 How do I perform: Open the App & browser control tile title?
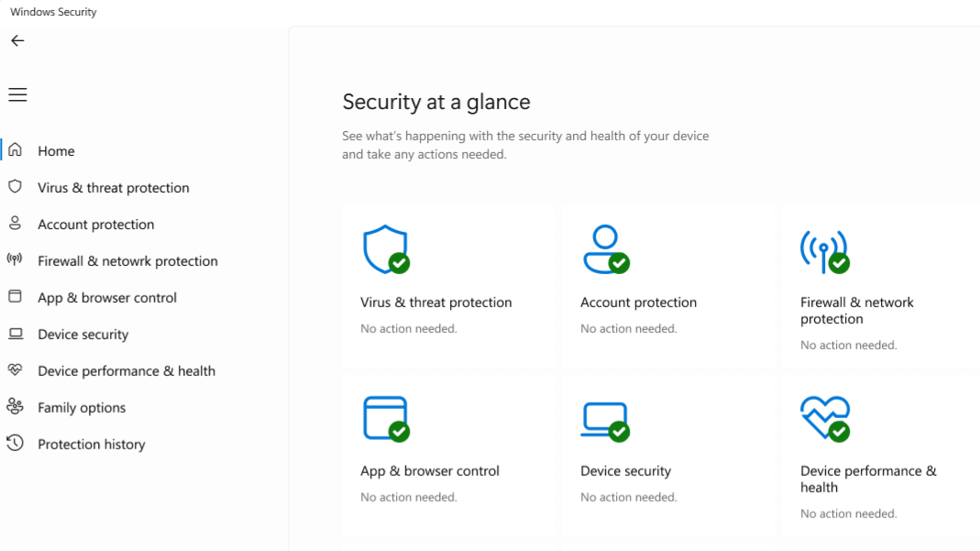click(429, 471)
